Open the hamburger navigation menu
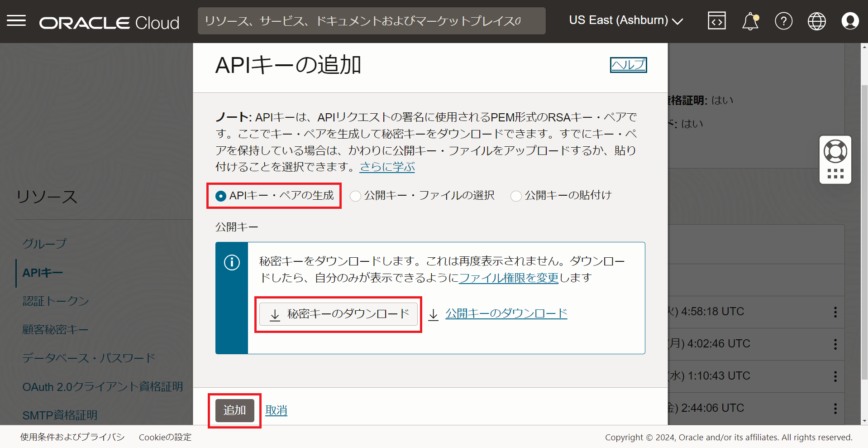868x448 pixels. click(16, 21)
